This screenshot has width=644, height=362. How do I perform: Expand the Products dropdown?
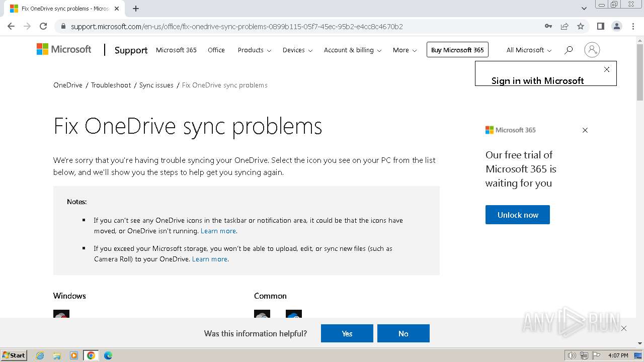[x=254, y=50]
